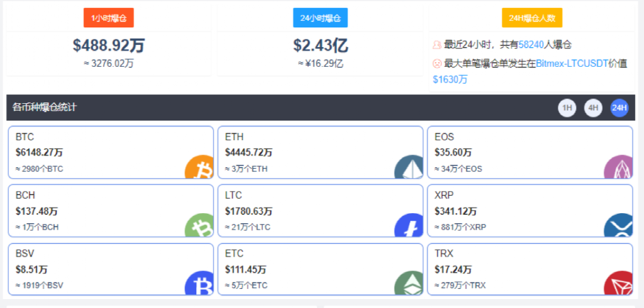Click the 24H爆仓人数 yellow label
644x308 pixels.
pyautogui.click(x=532, y=18)
